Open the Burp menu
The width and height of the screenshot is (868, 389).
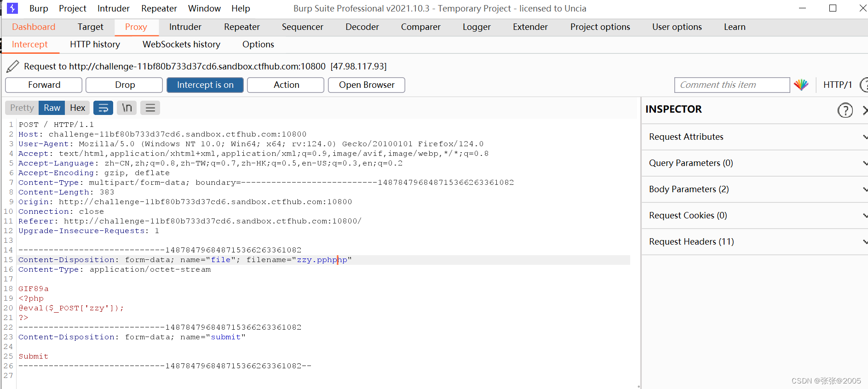pyautogui.click(x=39, y=8)
